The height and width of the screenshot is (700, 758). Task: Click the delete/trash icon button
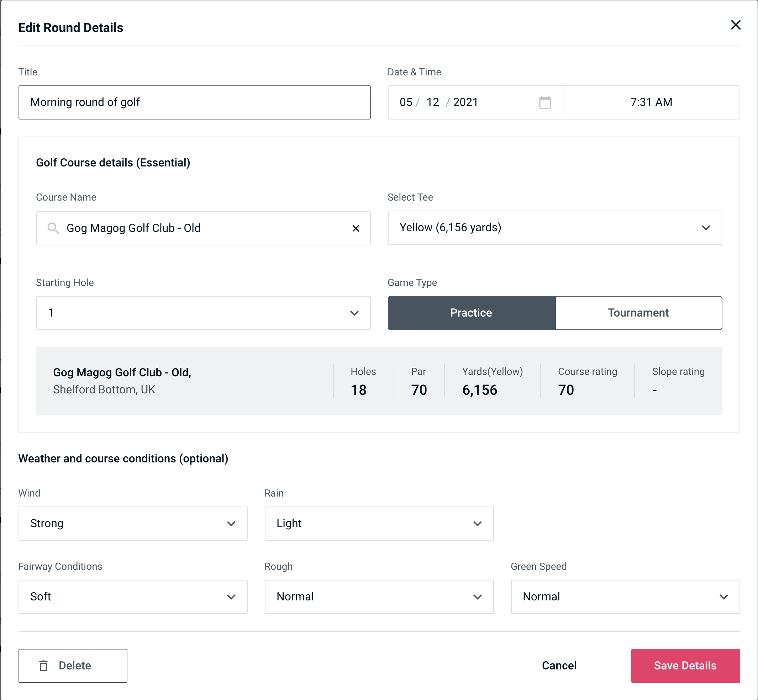tap(45, 666)
